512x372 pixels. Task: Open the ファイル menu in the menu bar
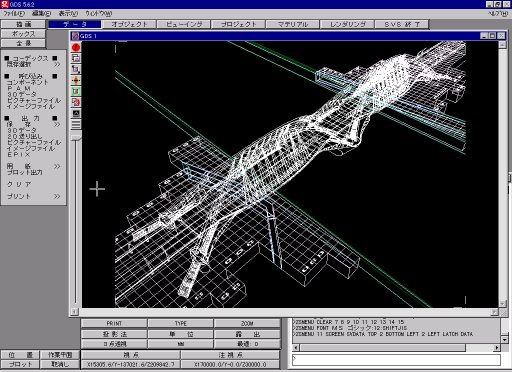[x=14, y=13]
